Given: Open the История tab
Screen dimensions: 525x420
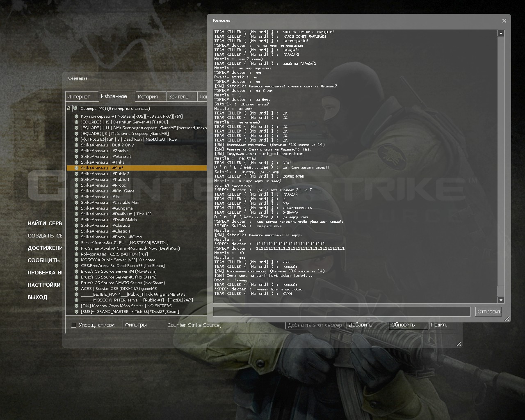Looking at the screenshot, I should [x=151, y=97].
